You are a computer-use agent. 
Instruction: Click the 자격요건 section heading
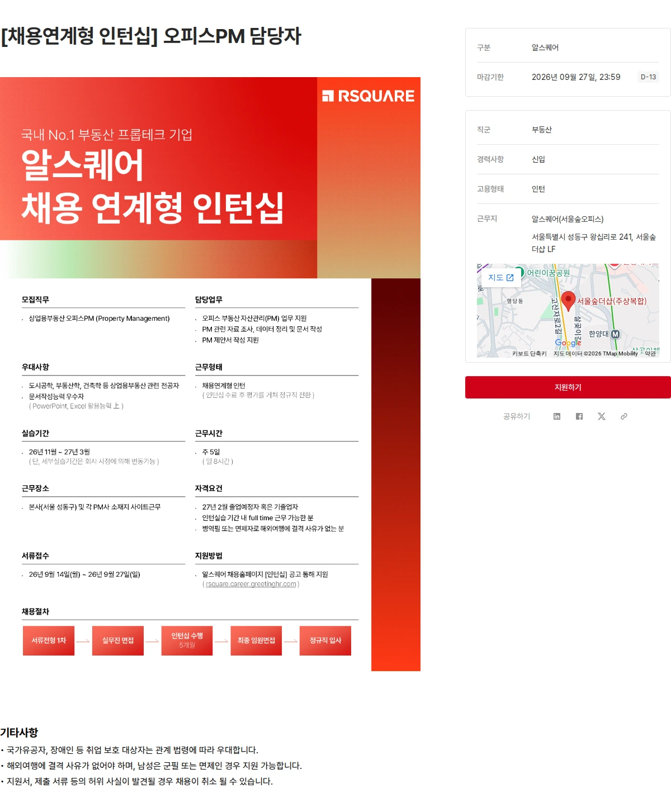[209, 488]
